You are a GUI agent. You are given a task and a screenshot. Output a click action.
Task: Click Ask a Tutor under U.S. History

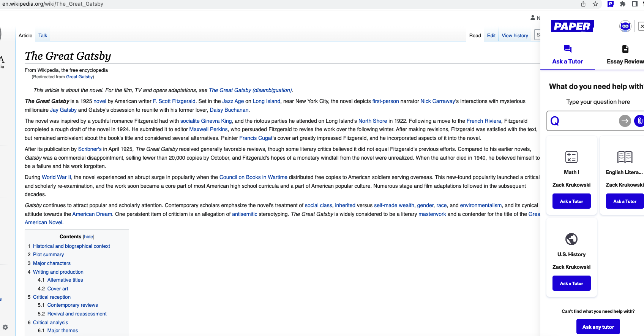571,283
